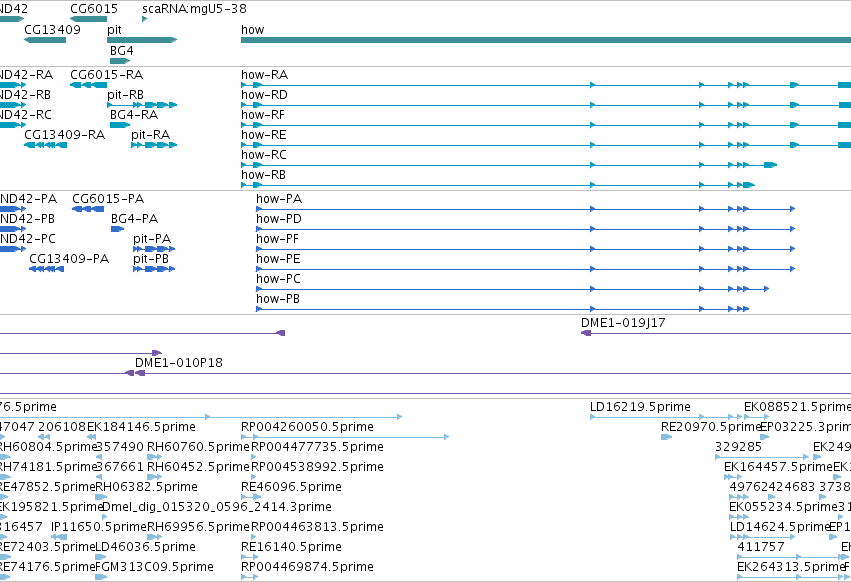The height and width of the screenshot is (582, 851).
Task: Click the EK164457.5prime EST label
Action: 778,467
